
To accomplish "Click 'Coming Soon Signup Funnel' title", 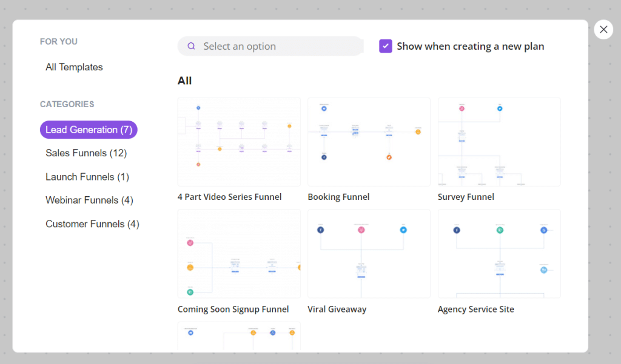I will [x=233, y=309].
